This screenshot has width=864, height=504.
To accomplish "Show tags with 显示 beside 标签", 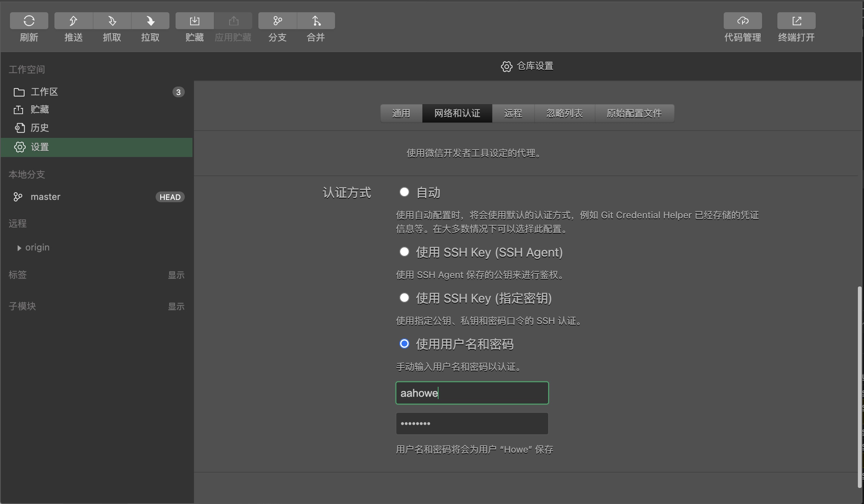I will coord(176,275).
